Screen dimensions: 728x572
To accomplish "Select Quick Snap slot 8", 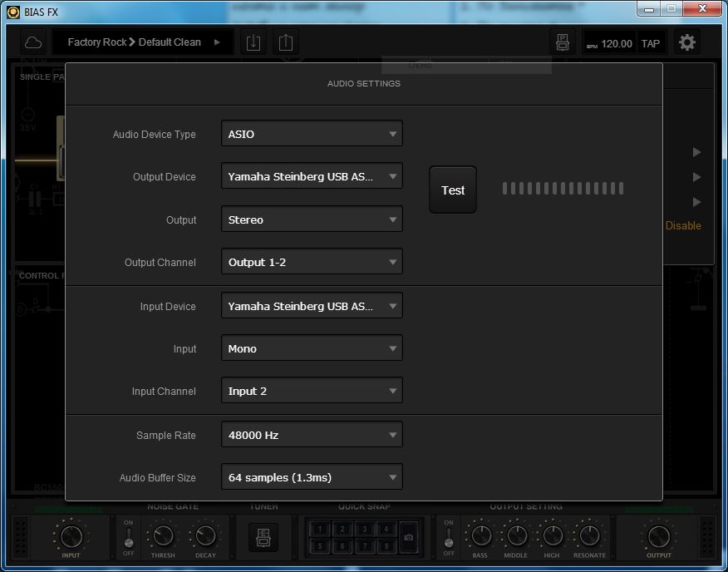I will pos(386,545).
